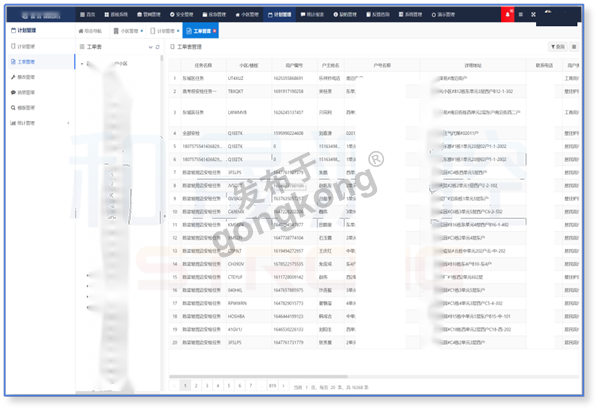Screen dimensions: 600x411
Task: Switch to 计划管理 in top navigation
Action: click(283, 15)
